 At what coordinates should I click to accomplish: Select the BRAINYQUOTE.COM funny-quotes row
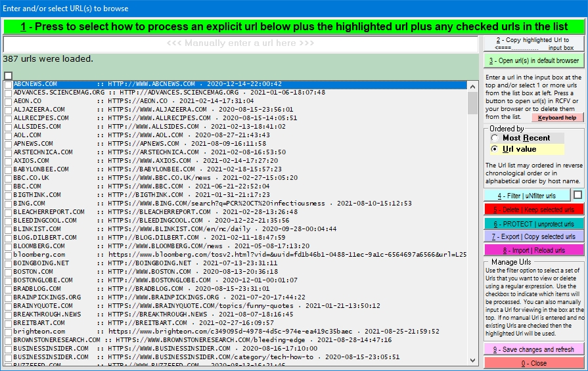click(x=240, y=306)
